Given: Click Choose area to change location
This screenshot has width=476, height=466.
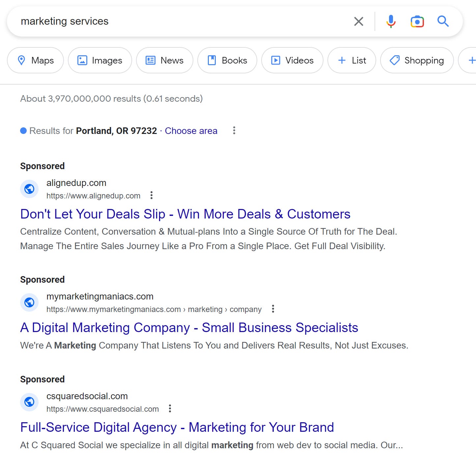Looking at the screenshot, I should click(191, 131).
